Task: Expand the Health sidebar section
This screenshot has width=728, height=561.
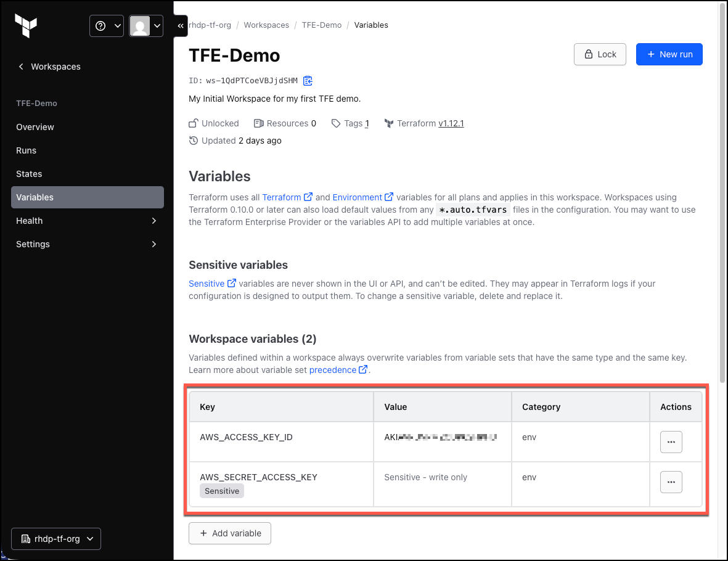Action: 88,221
